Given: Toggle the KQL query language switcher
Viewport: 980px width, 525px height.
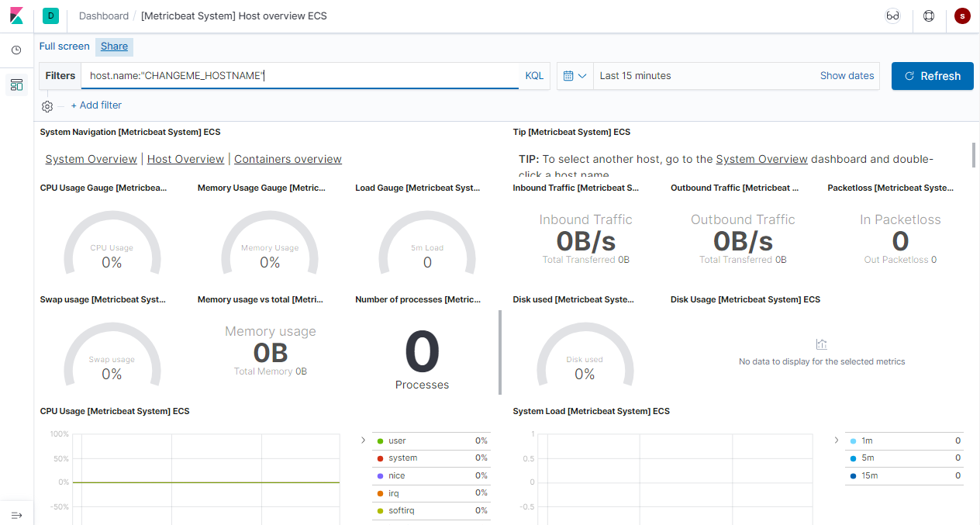Looking at the screenshot, I should click(534, 76).
